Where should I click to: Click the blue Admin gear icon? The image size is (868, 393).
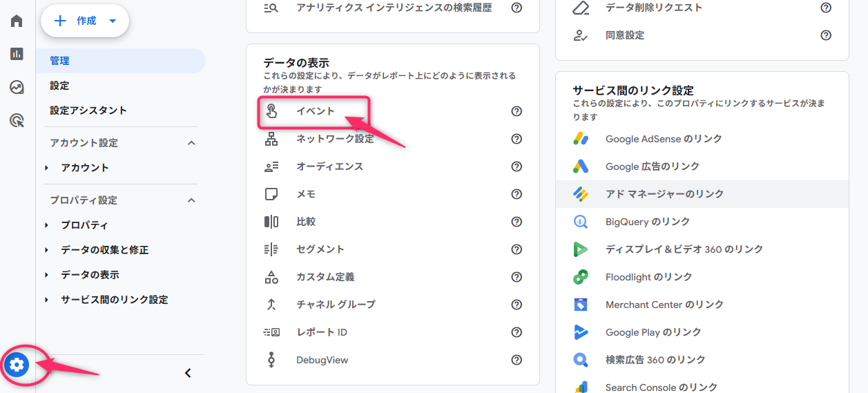[17, 364]
